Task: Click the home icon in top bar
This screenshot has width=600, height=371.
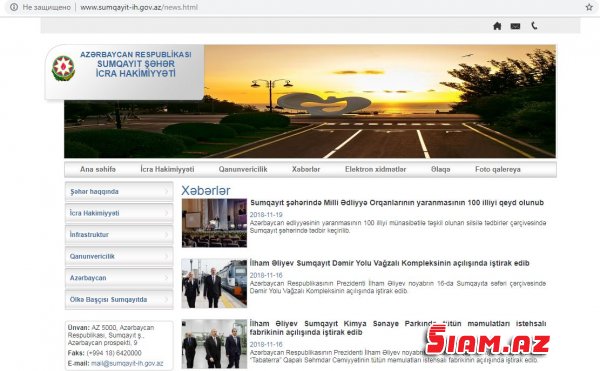Action: (497, 26)
